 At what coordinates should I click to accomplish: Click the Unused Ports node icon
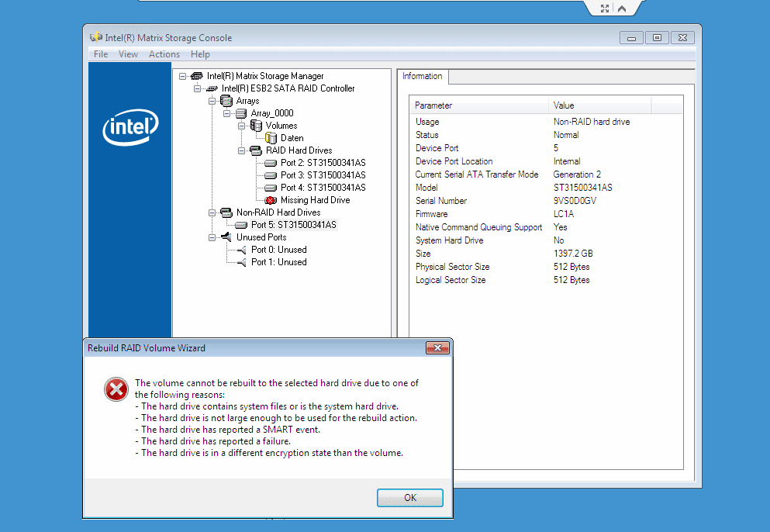tap(226, 237)
